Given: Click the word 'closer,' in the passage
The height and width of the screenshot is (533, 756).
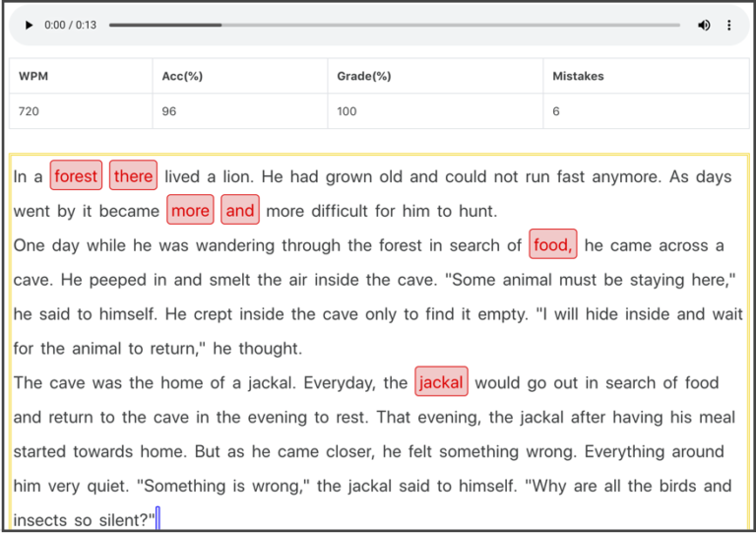Looking at the screenshot, I should [x=350, y=452].
